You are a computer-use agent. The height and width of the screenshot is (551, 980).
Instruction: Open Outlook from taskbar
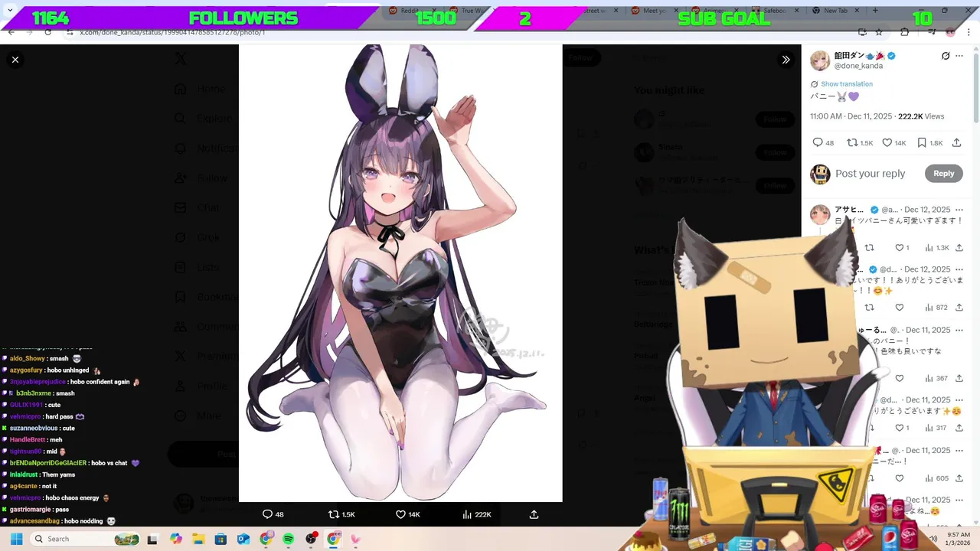click(x=243, y=539)
